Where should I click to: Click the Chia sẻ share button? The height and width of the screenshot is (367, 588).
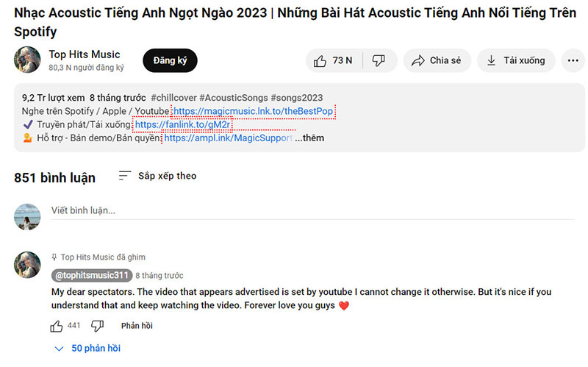pyautogui.click(x=437, y=61)
